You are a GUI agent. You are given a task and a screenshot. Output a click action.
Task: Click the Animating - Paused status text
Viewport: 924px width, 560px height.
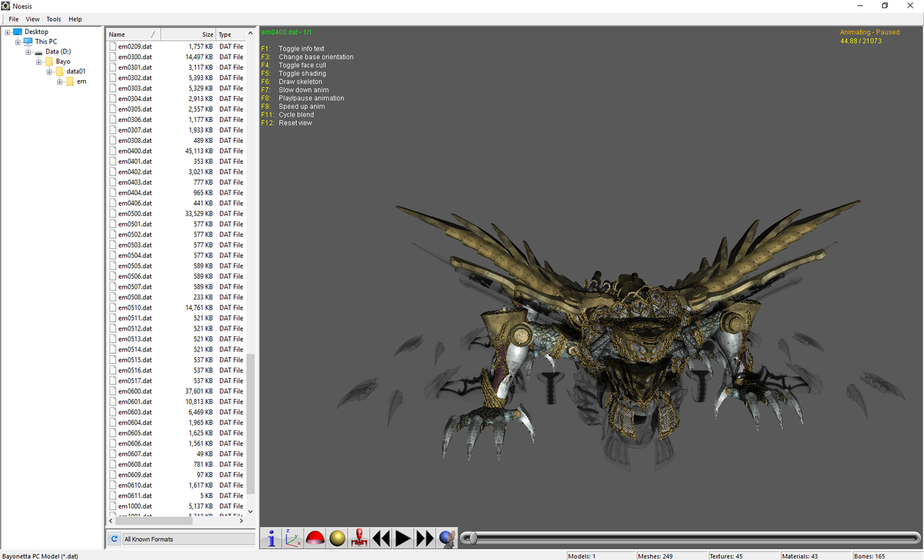870,32
